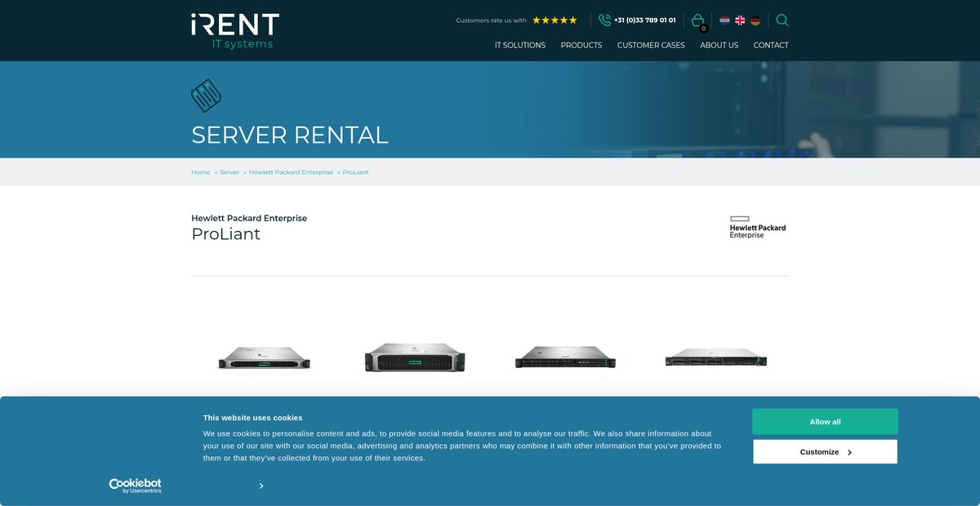Screen dimensions: 980x506
Task: Call the +31 (0)33 789 01 01 number
Action: click(x=644, y=20)
